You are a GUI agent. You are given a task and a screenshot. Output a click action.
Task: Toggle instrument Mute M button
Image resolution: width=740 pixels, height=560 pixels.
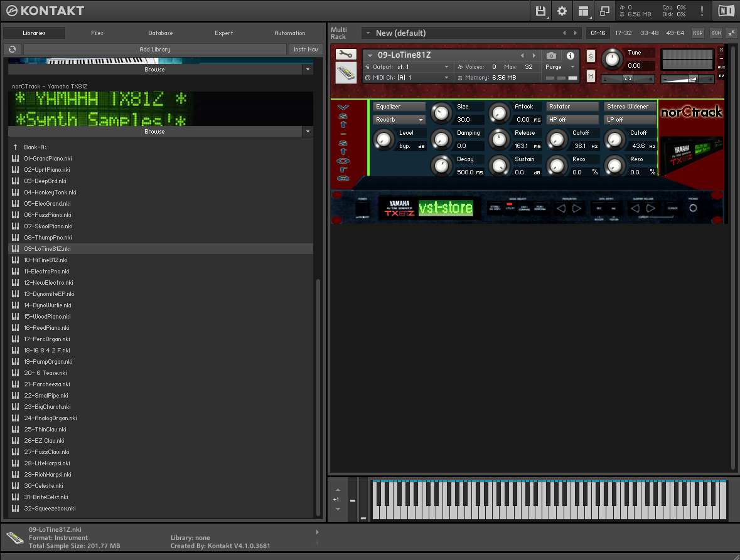[x=591, y=76]
